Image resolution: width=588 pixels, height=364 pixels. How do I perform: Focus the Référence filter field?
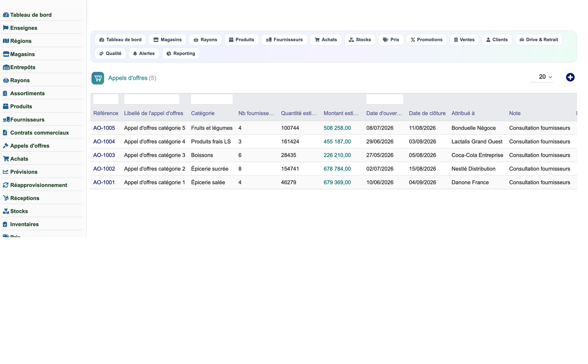coord(106,99)
